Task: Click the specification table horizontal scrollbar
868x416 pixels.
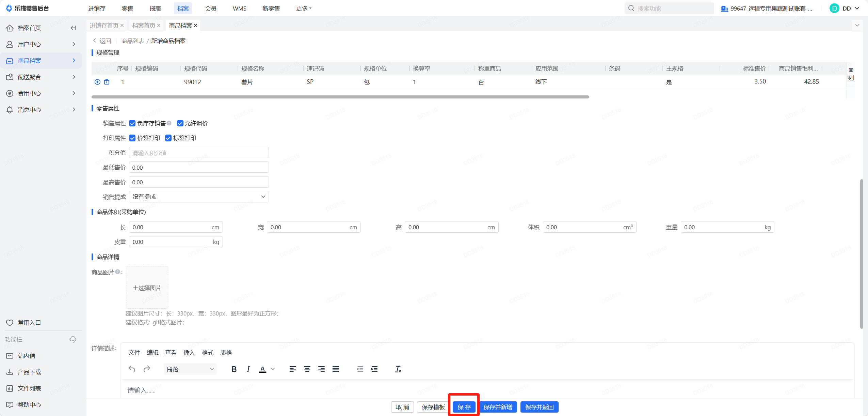Action: click(x=340, y=97)
